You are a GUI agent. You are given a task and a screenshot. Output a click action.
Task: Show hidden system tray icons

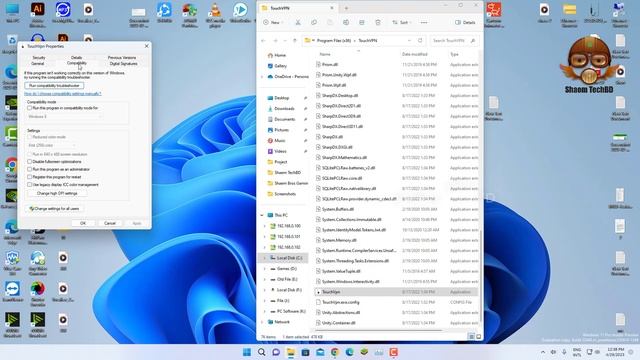[543, 352]
